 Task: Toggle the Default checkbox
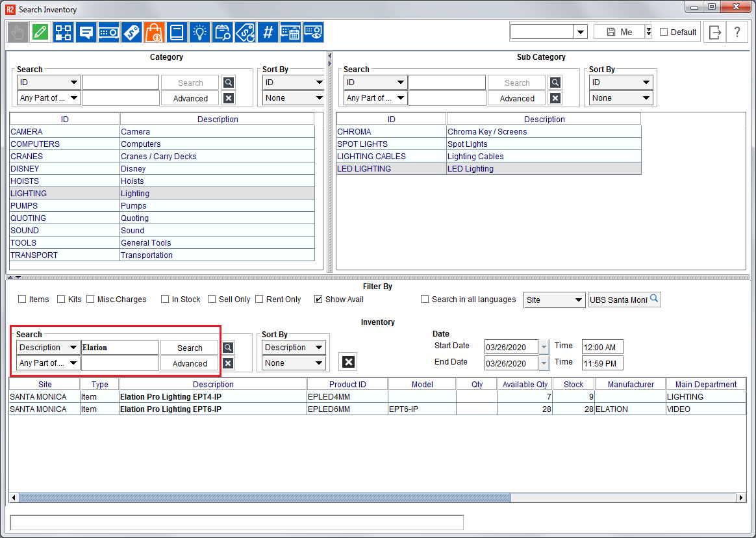click(664, 32)
